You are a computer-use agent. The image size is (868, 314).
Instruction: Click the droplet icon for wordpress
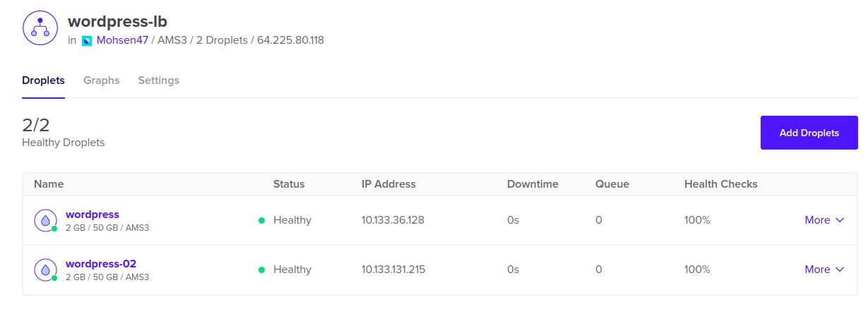(45, 221)
